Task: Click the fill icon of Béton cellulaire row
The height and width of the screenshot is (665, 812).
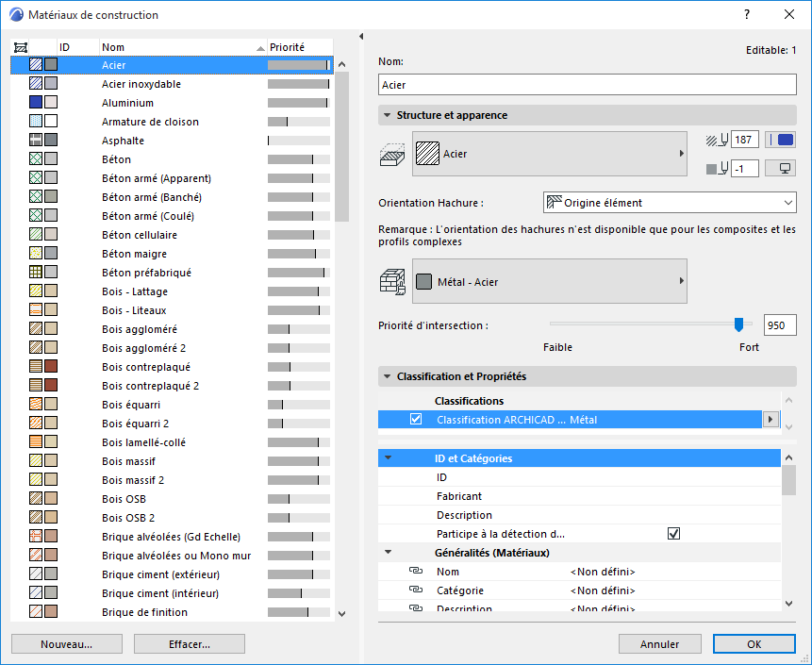Action: pyautogui.click(x=36, y=234)
